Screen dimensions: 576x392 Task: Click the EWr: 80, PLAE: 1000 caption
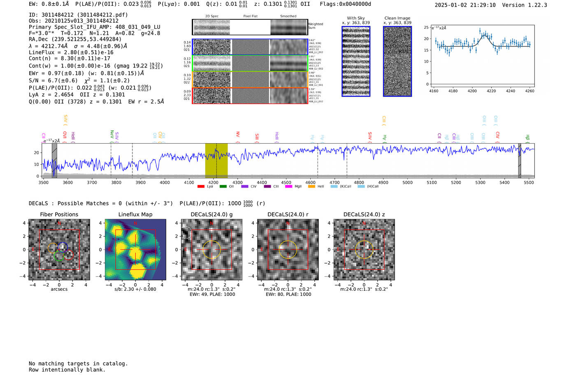288,295
